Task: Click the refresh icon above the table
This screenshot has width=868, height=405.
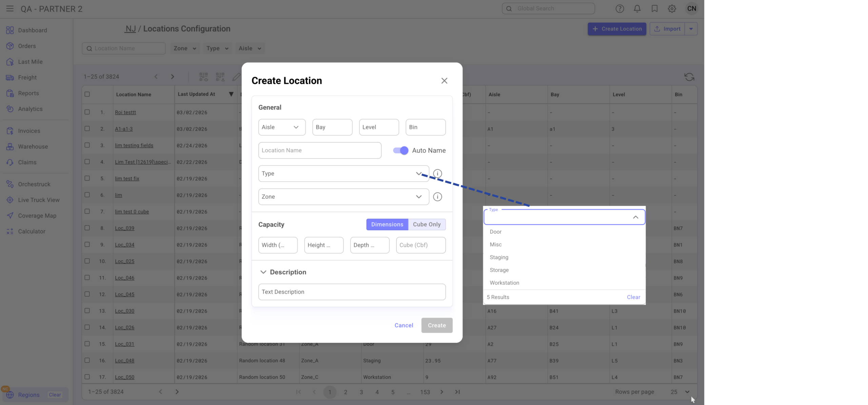Action: coord(689,77)
